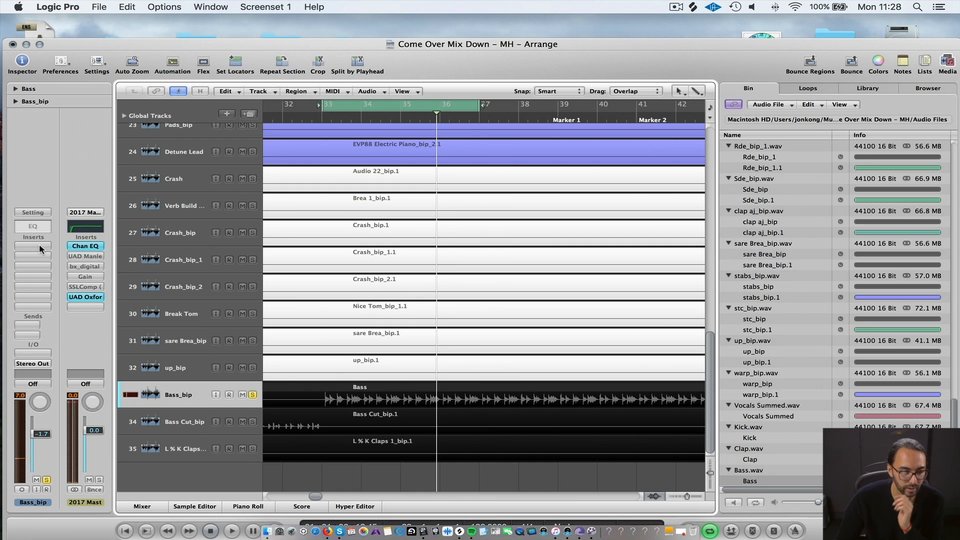Mute the 2017 Mast channel strip
960x540 pixels.
(x=89, y=479)
